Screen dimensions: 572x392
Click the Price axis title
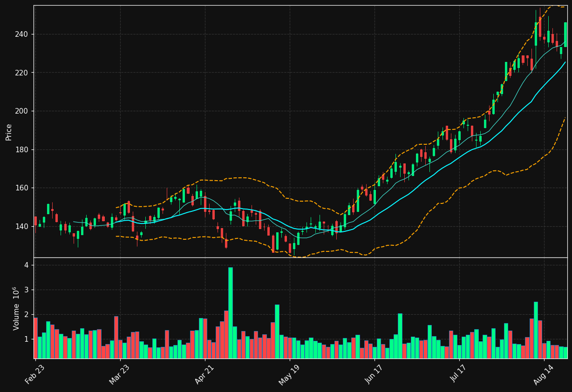pos(9,132)
